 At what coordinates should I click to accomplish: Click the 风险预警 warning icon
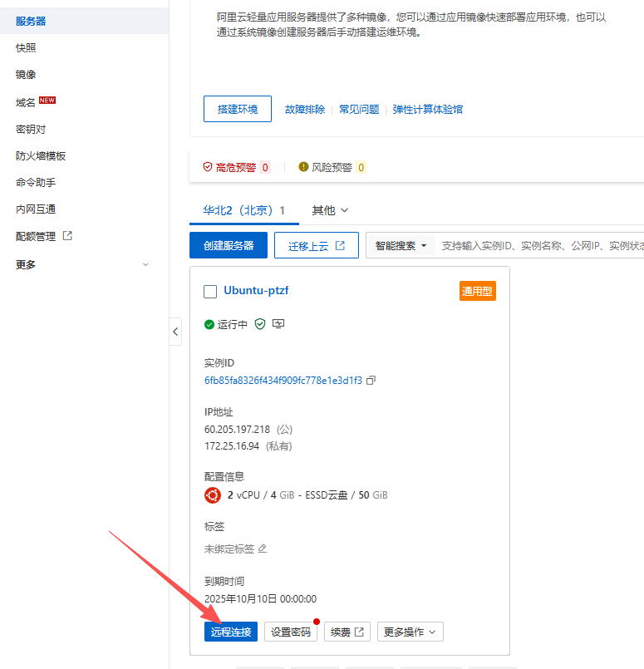303,167
